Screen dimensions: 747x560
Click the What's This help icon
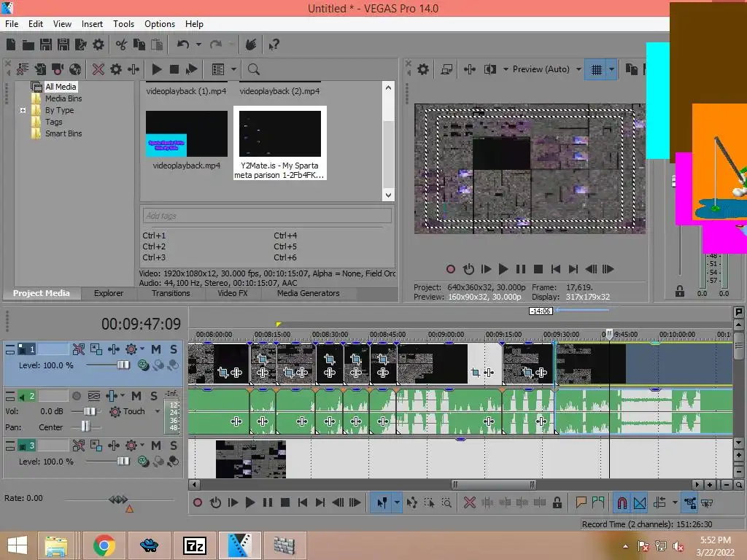click(x=274, y=44)
